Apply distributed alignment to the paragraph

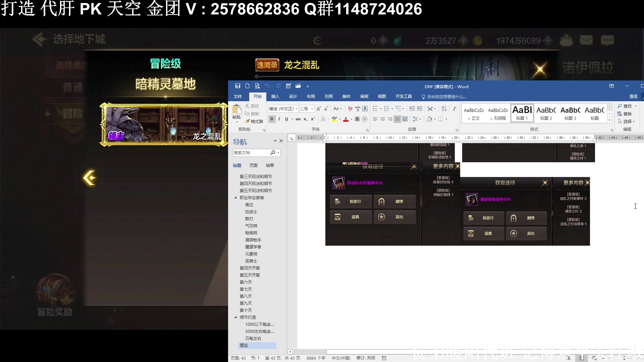point(405,119)
